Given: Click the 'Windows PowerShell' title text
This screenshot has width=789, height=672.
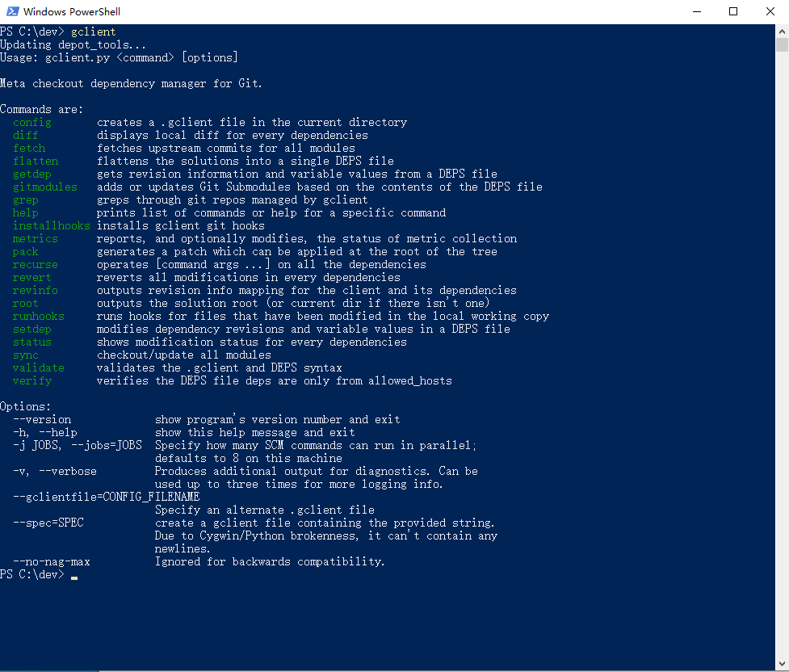Looking at the screenshot, I should 71,11.
